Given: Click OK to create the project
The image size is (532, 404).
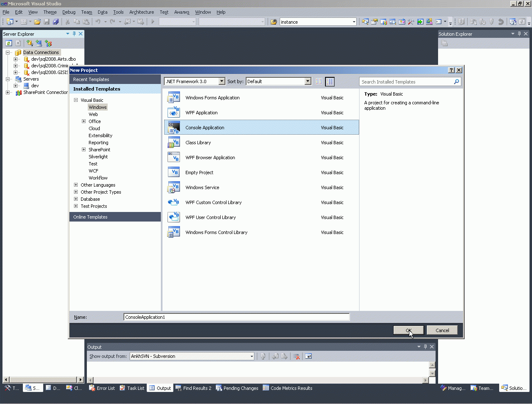Looking at the screenshot, I should click(409, 330).
